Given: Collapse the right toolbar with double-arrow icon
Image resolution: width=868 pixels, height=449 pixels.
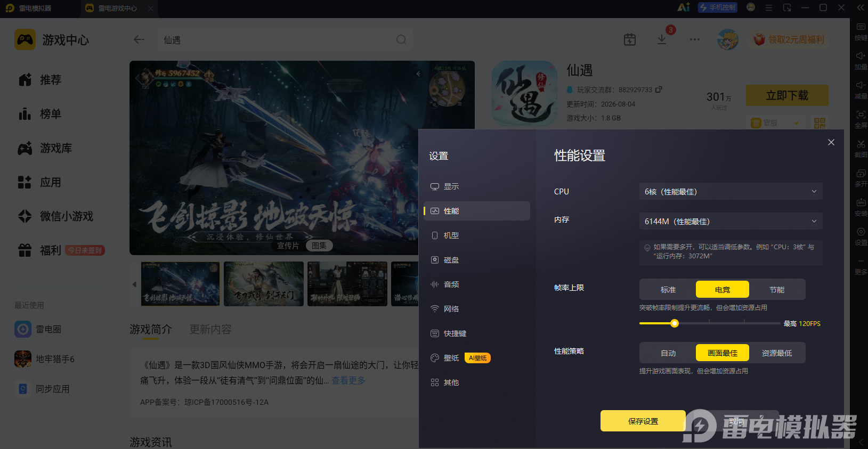Looking at the screenshot, I should [x=861, y=7].
